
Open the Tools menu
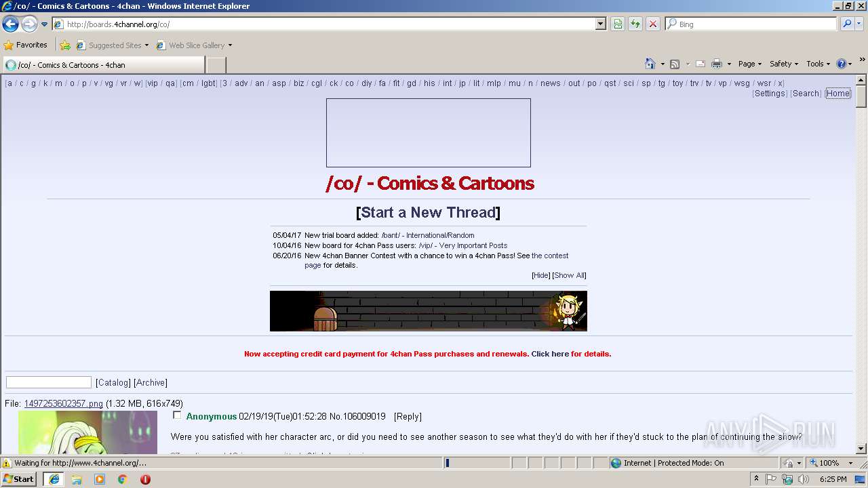[x=818, y=64]
